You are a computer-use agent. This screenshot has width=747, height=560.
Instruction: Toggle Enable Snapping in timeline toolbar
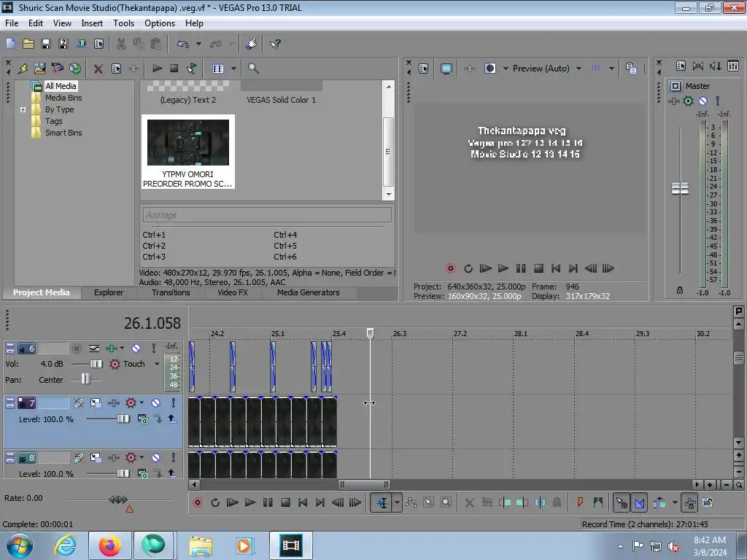[622, 502]
